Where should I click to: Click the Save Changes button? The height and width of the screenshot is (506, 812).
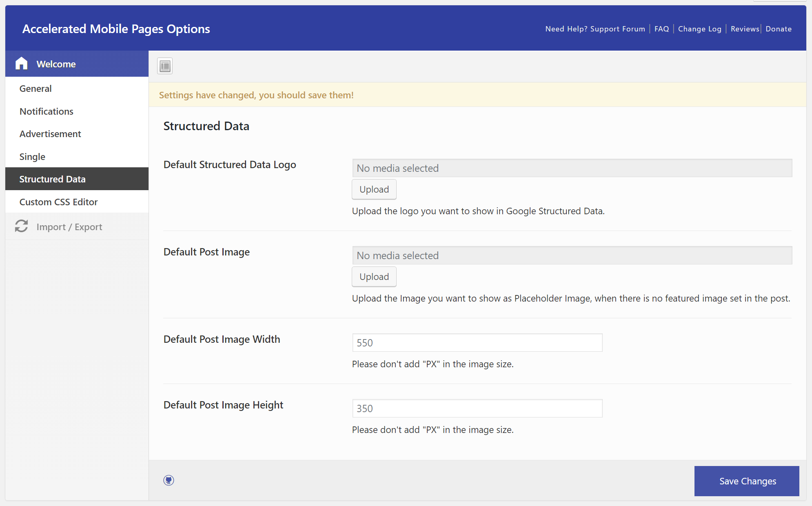(747, 481)
